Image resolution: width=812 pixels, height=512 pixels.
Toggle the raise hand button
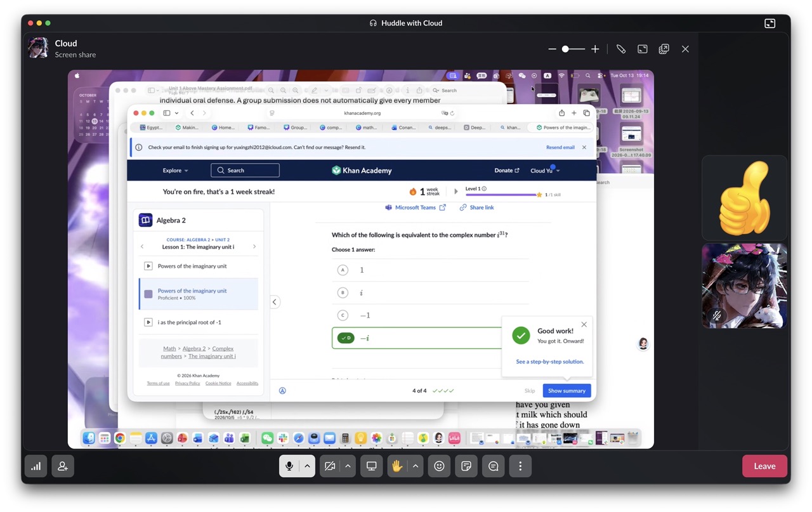(397, 466)
